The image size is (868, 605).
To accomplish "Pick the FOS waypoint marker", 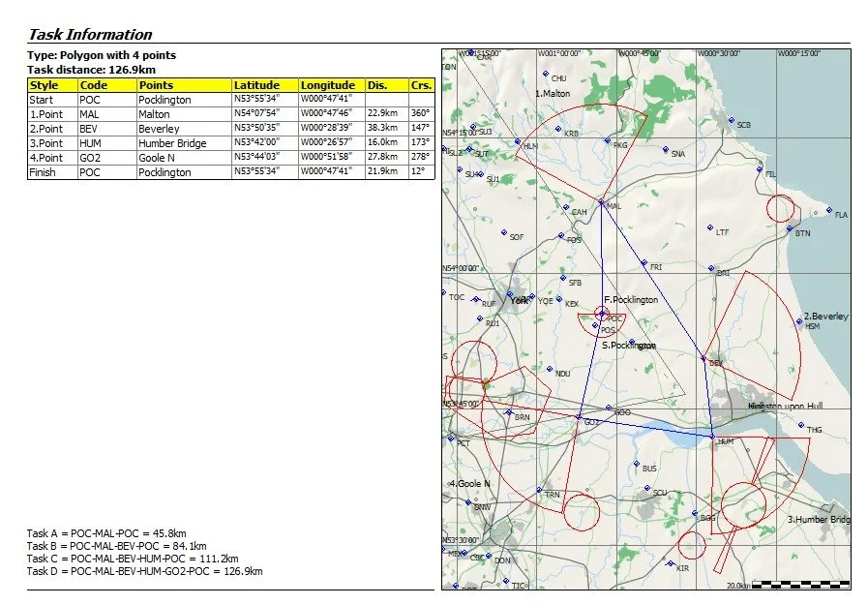I will pyautogui.click(x=561, y=236).
